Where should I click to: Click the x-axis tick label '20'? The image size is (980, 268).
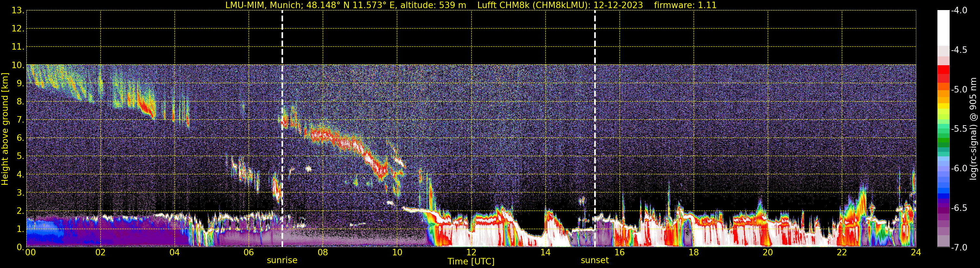pos(768,252)
